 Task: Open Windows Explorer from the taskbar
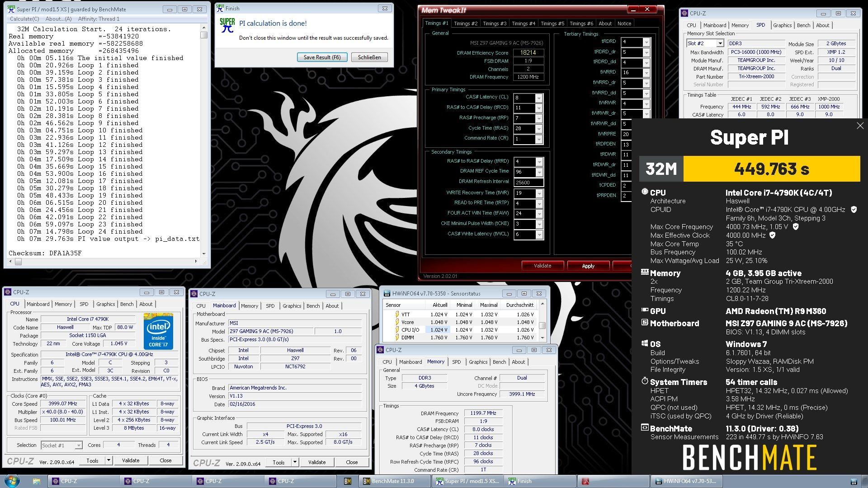pos(37,481)
